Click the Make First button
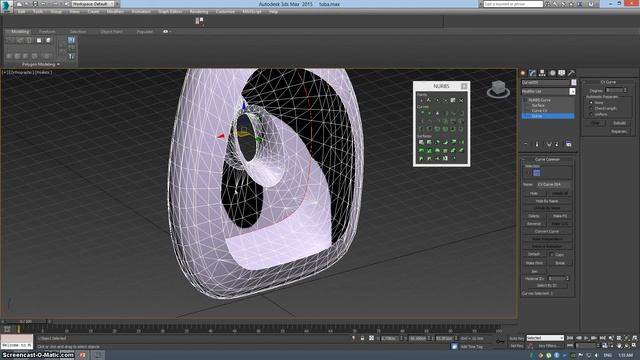Screen dimensions: 640x360 pos(534,263)
